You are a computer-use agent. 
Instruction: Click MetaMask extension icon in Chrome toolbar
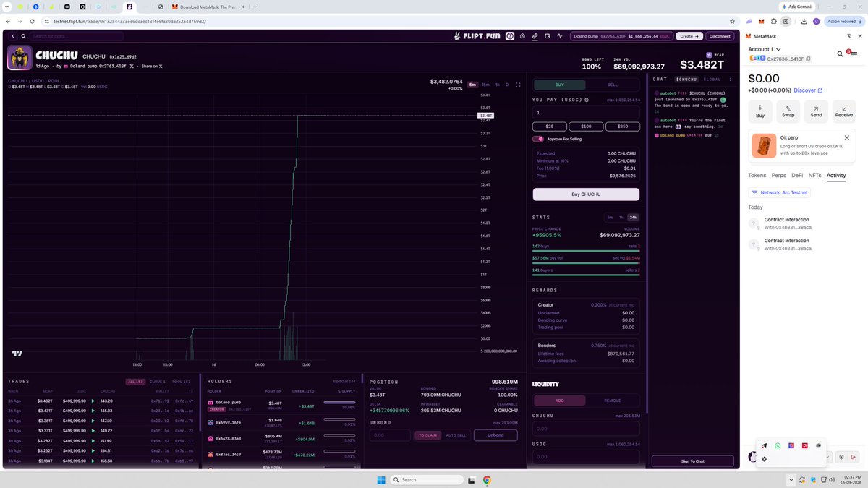click(x=761, y=21)
